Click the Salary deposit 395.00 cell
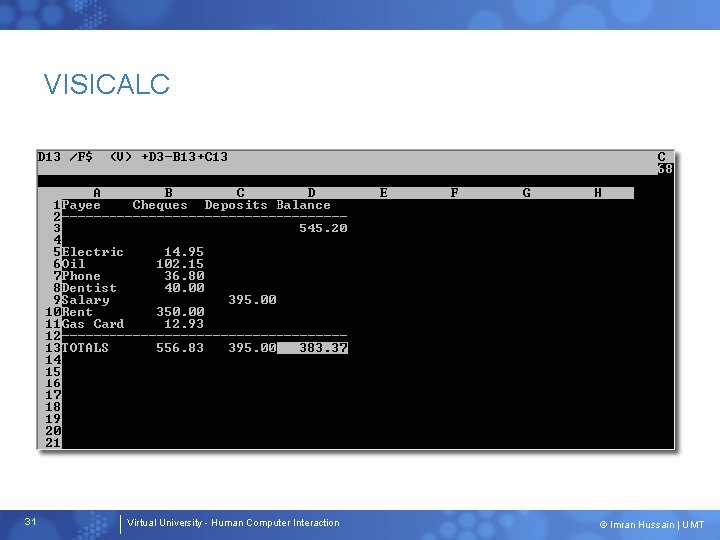Viewport: 720px width, 540px height. pyautogui.click(x=252, y=300)
